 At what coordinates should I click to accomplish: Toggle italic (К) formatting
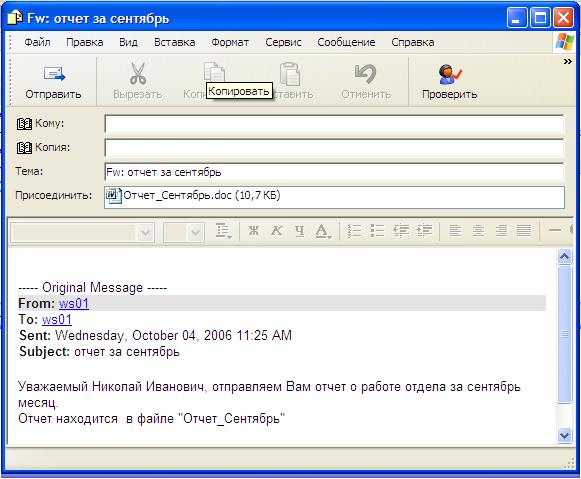tap(277, 231)
